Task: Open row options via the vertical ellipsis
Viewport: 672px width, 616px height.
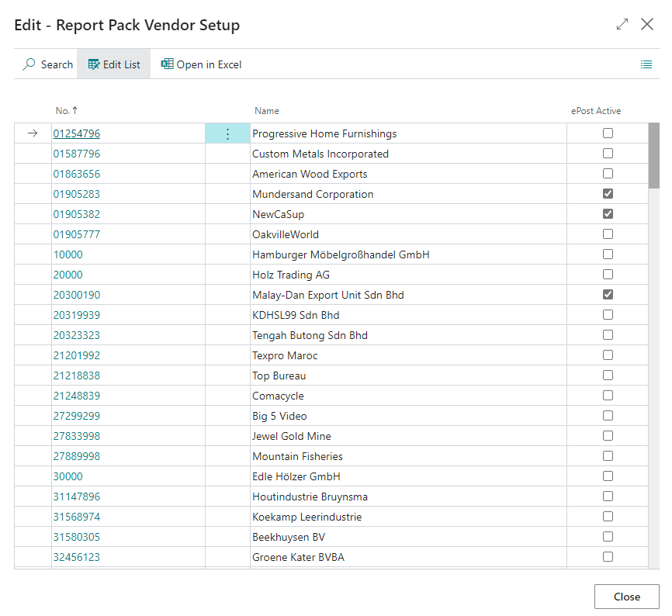Action: click(227, 133)
